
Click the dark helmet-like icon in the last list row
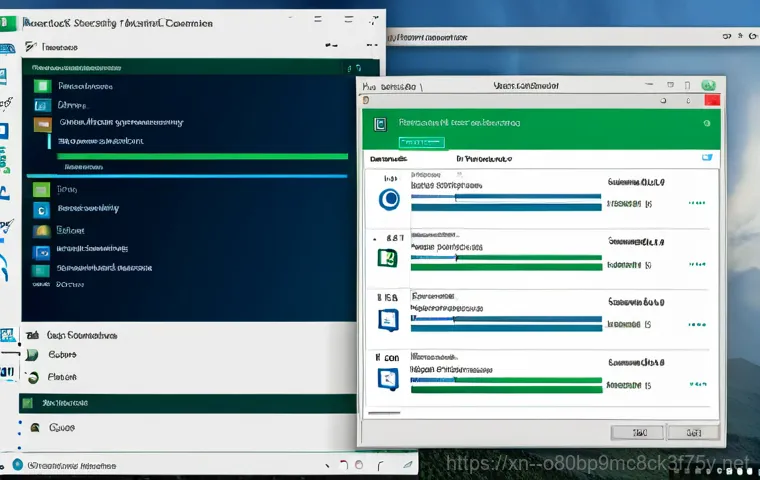(35, 427)
